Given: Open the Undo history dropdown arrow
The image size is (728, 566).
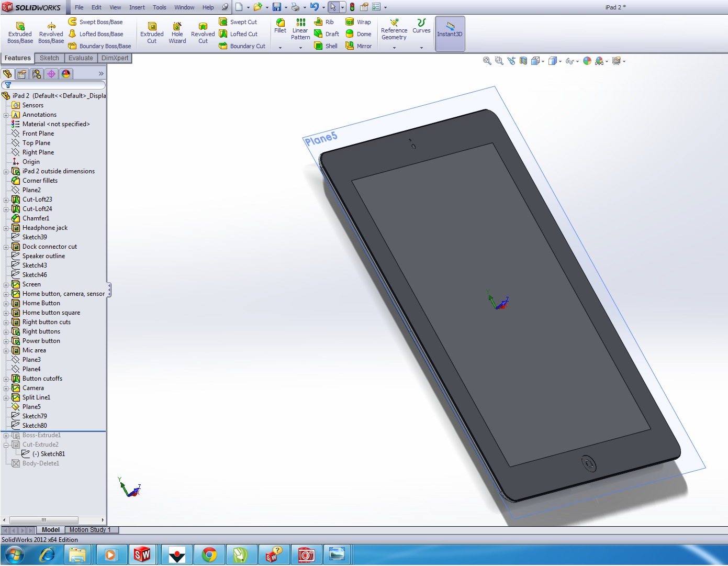Looking at the screenshot, I should (323, 7).
